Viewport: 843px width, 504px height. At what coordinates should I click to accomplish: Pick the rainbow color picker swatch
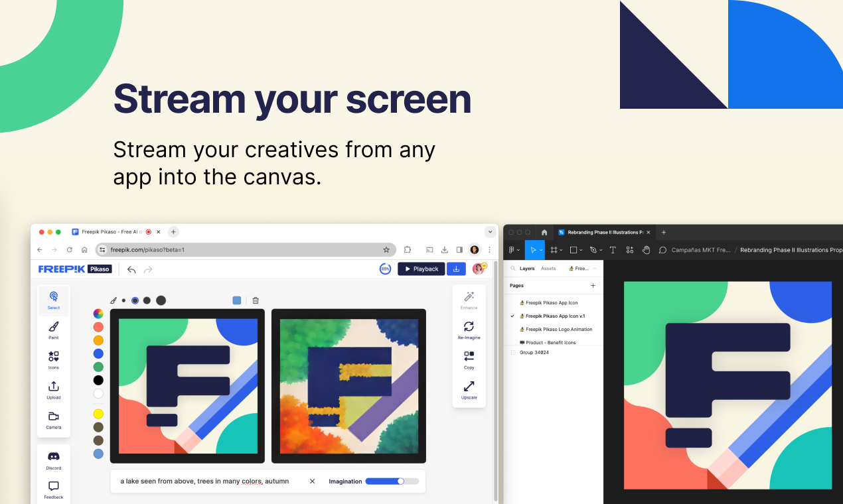point(98,314)
